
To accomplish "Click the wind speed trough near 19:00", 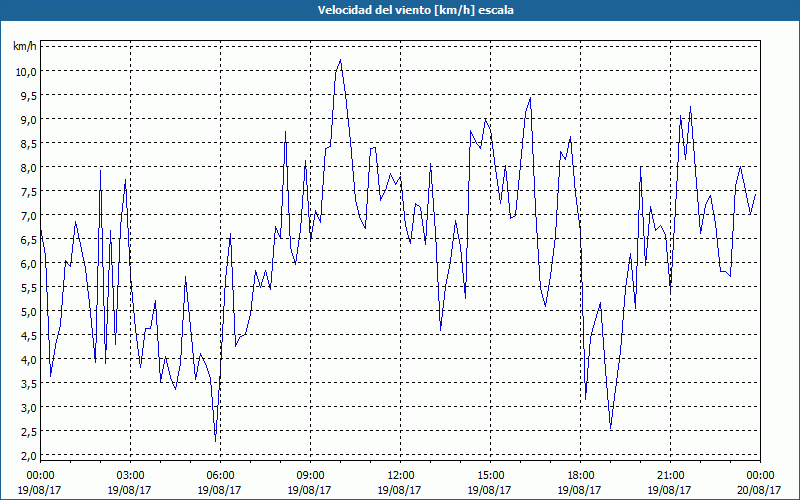I will coord(610,428).
